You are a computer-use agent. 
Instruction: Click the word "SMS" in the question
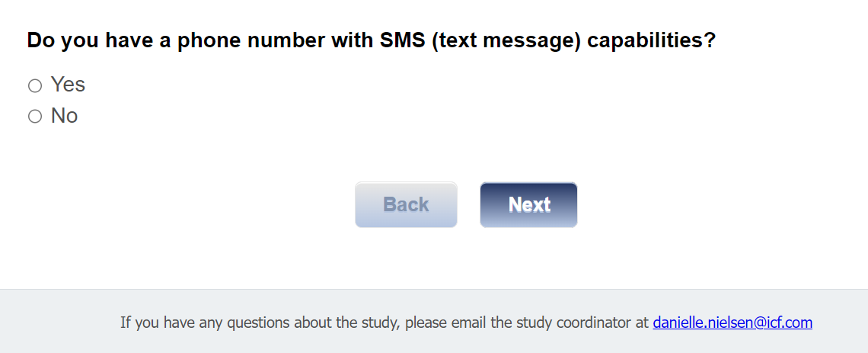point(402,40)
